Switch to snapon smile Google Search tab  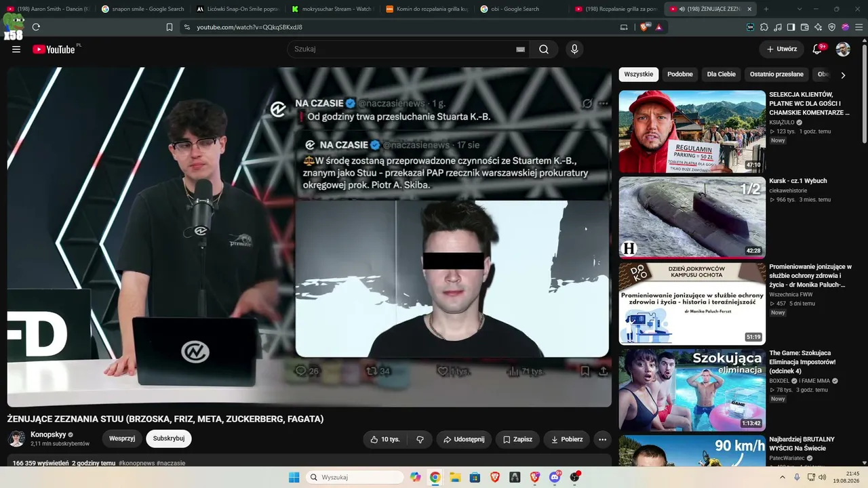(x=142, y=9)
